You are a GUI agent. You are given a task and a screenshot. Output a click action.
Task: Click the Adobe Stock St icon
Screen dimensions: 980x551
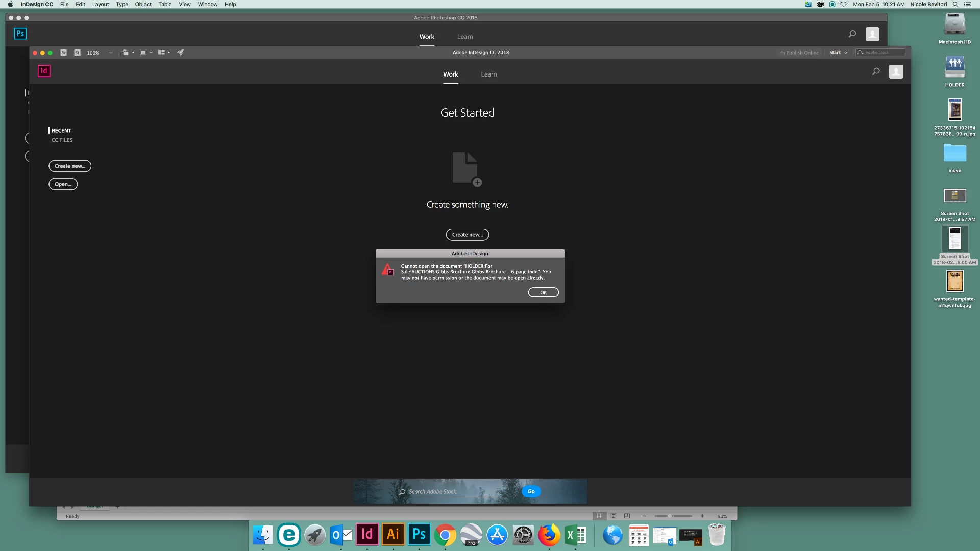click(x=77, y=53)
